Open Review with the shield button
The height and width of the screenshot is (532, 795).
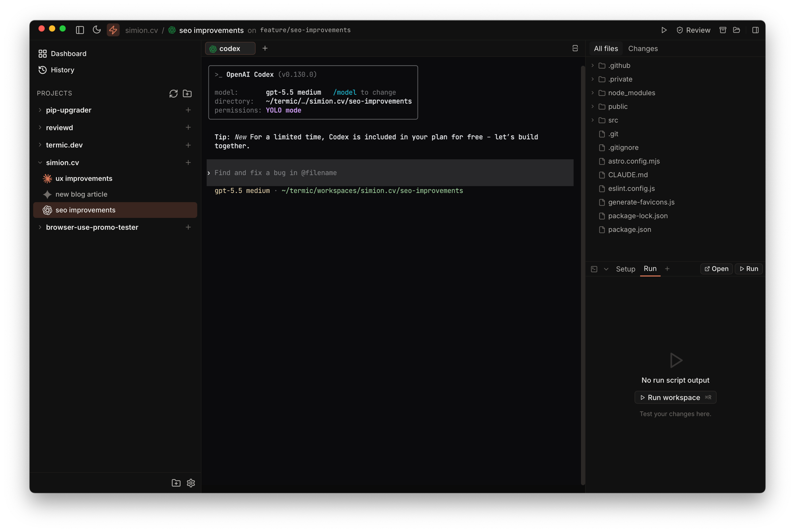click(x=693, y=30)
